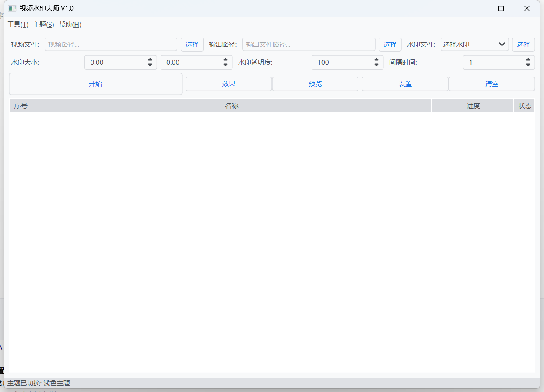544x392 pixels.
Task: Open 设置 settings button
Action: point(405,84)
